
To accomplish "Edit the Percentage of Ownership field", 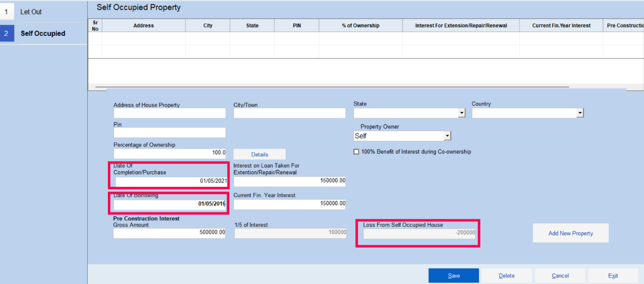I will [x=170, y=153].
